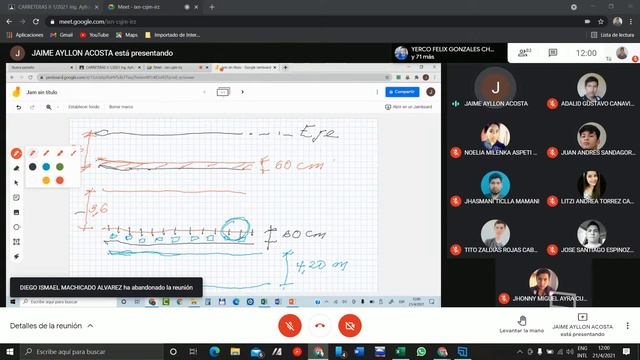Choose the pen brush type

[x=33, y=153]
